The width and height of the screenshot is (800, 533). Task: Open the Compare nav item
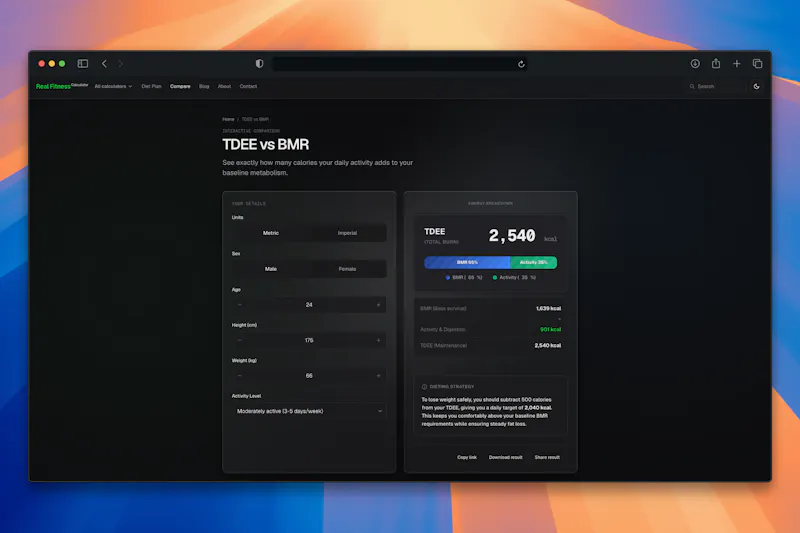180,86
